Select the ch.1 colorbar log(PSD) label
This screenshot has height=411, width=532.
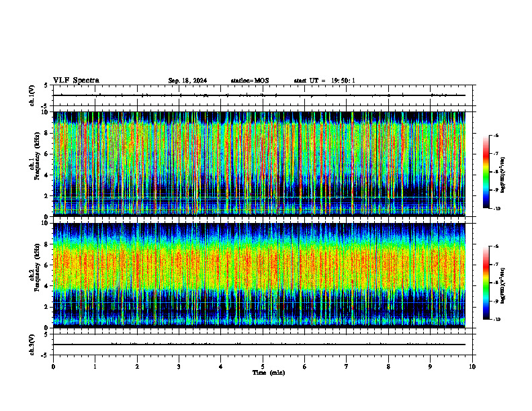(503, 175)
